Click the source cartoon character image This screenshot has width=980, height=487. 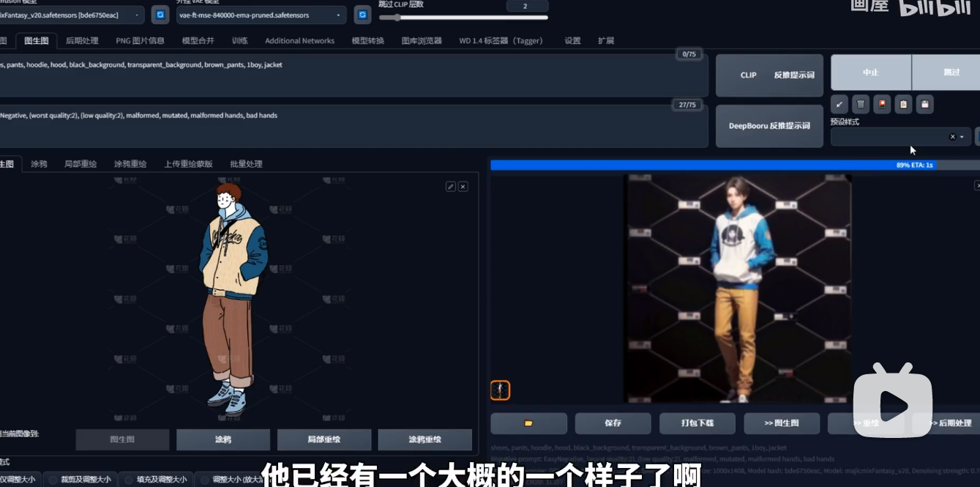[231, 300]
